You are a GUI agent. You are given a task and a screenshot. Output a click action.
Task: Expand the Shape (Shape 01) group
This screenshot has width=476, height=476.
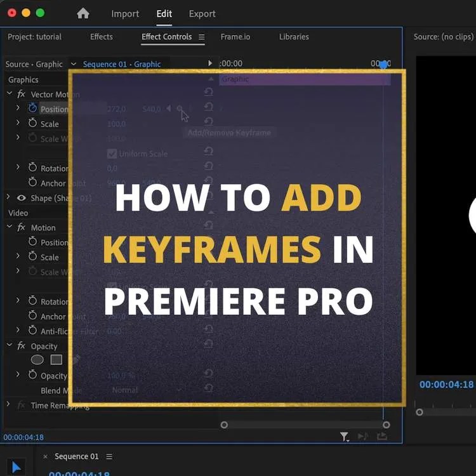8,197
